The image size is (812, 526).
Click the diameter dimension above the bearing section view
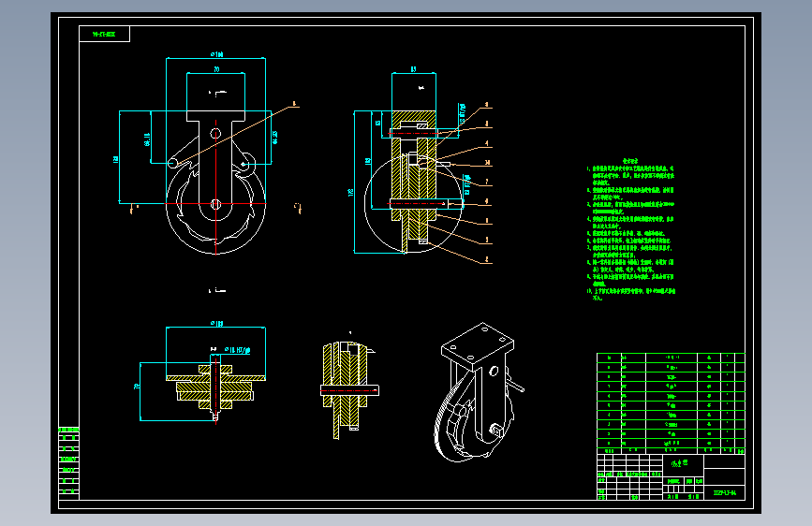(x=216, y=323)
